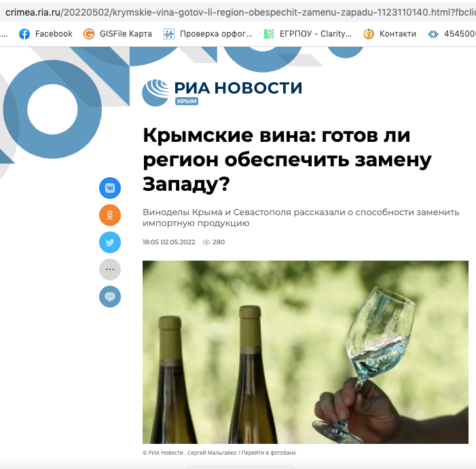
Task: Open Facebook bookmark icon
Action: (x=24, y=34)
